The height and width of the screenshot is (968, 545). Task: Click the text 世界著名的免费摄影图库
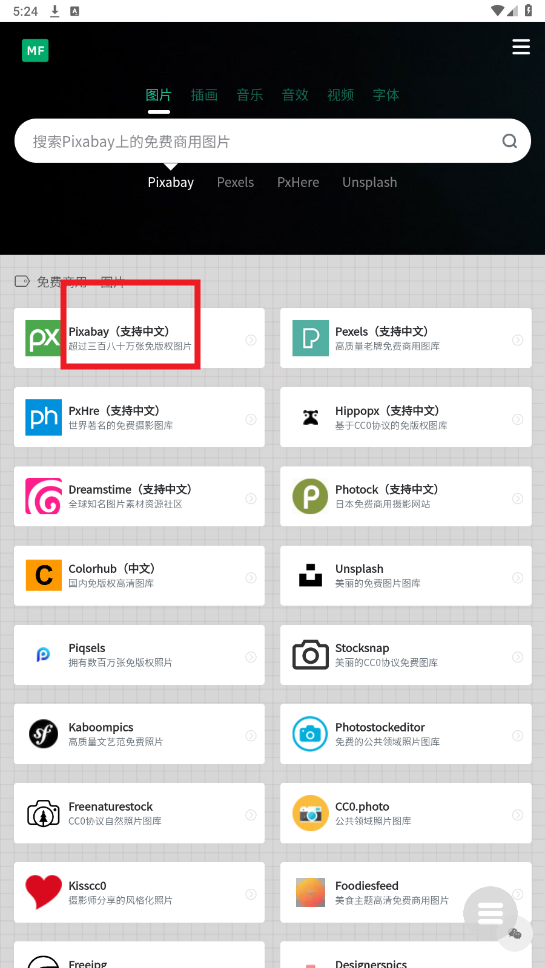click(121, 426)
